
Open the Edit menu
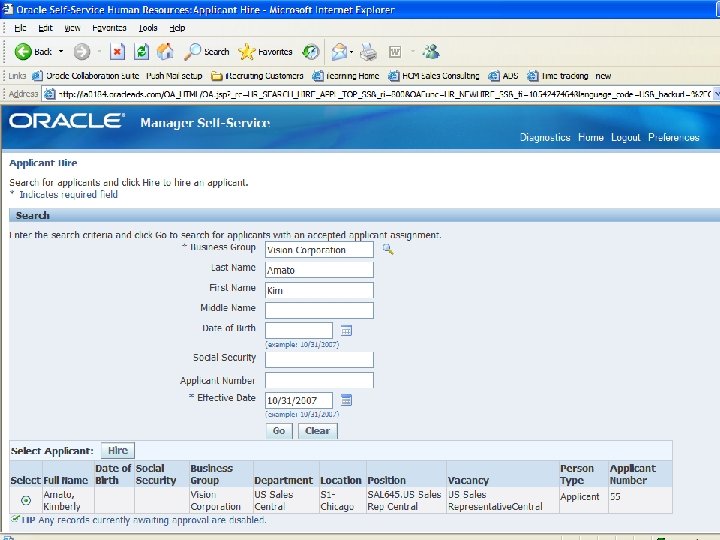tap(45, 28)
